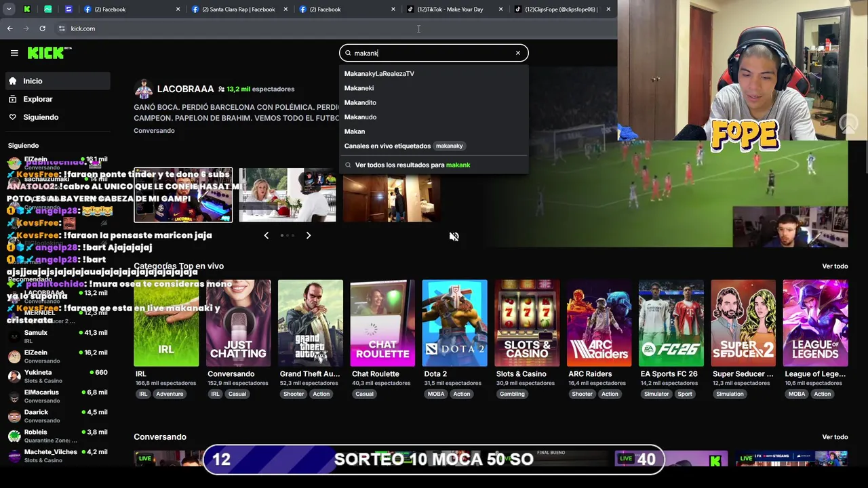Open the Slots & Casino category card
Image resolution: width=868 pixels, height=488 pixels.
527,323
